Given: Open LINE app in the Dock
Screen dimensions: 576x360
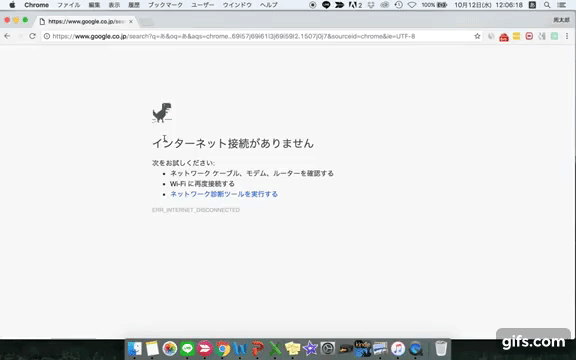Looking at the screenshot, I should (x=187, y=348).
